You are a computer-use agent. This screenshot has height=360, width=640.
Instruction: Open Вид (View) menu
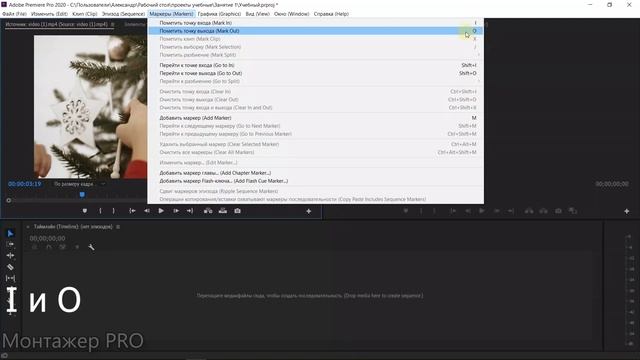pyautogui.click(x=258, y=14)
